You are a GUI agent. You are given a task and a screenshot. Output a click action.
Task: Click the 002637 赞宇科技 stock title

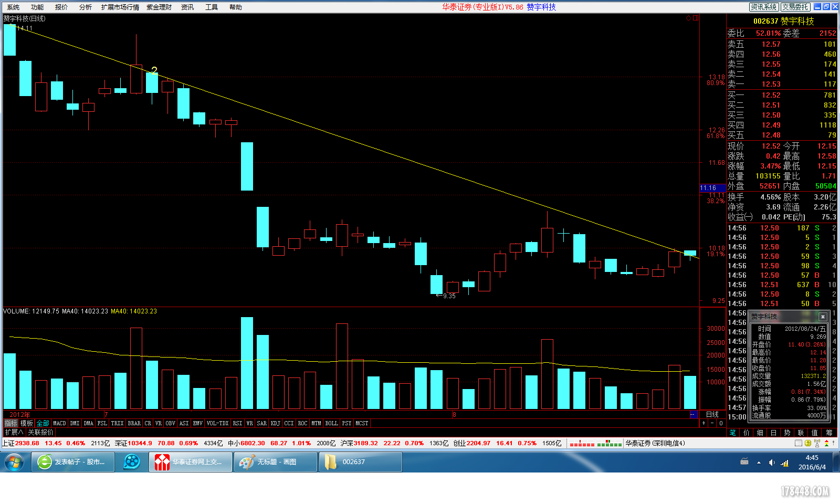(783, 21)
